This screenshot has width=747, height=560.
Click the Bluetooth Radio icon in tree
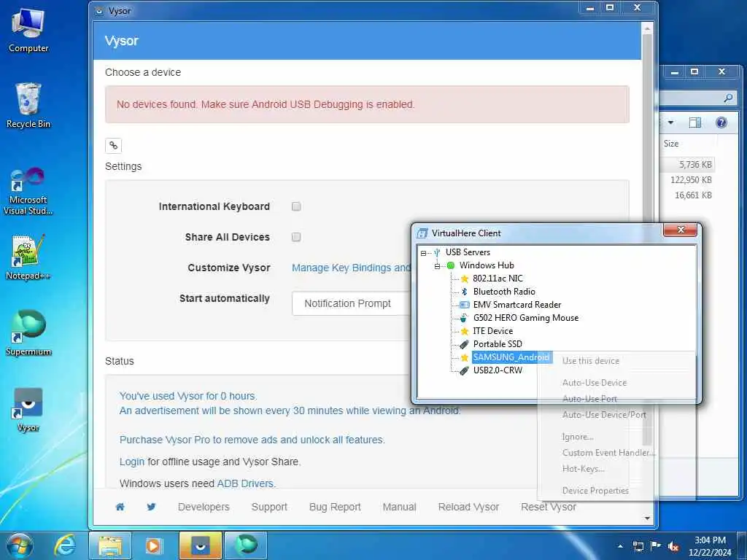click(464, 292)
